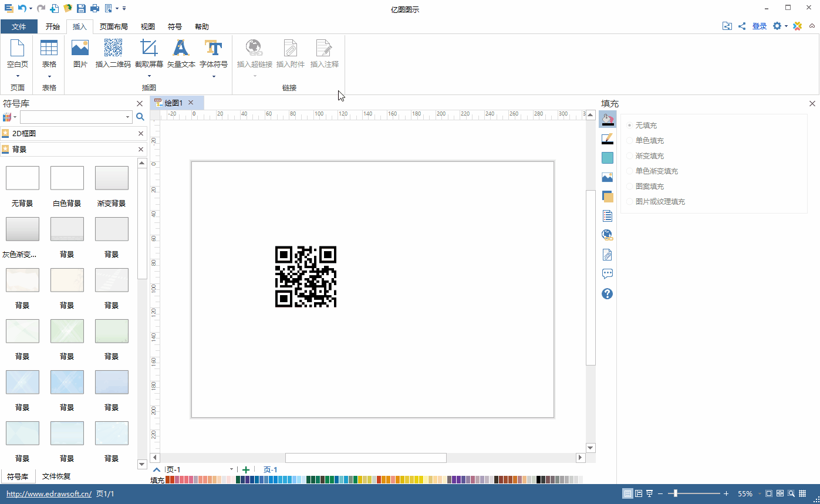Screen dimensions: 820x504
Task: Switch to normal view icon in status bar
Action: 628,494
